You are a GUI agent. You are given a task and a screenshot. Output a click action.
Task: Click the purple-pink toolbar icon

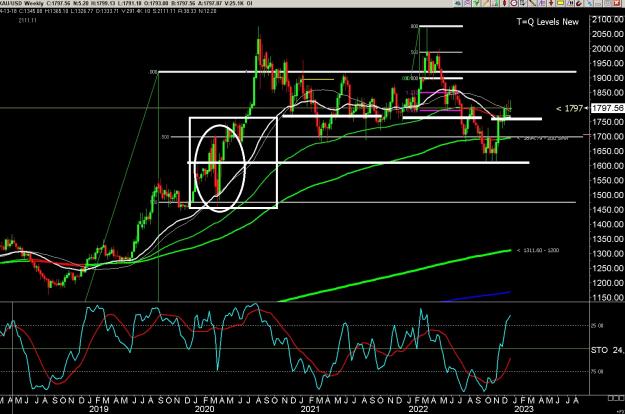pyautogui.click(x=468, y=3)
